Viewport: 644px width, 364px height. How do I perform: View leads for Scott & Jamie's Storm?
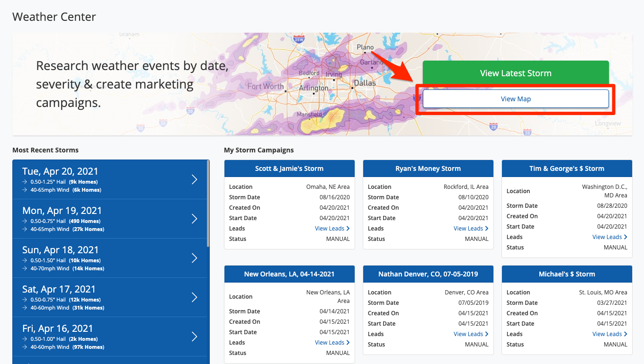[x=332, y=229]
